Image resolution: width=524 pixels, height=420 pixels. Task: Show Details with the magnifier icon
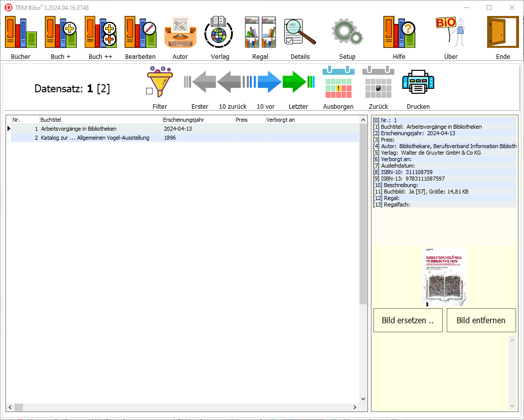(300, 32)
